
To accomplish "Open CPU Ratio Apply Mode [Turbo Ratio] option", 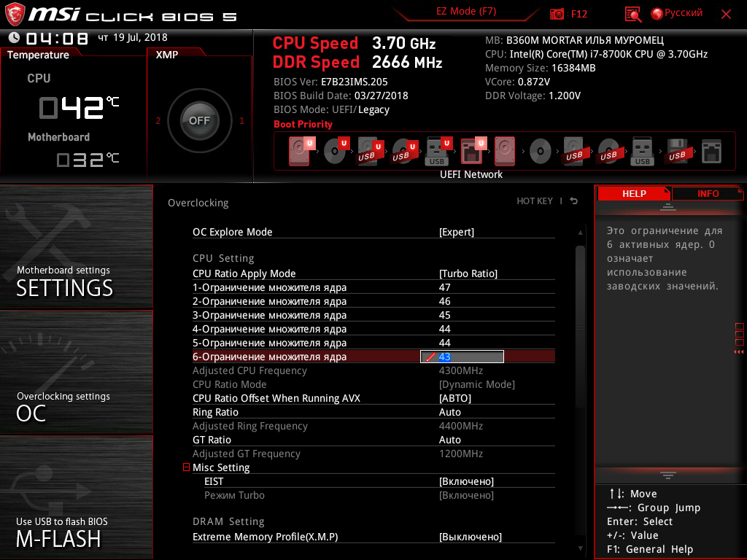I will click(x=468, y=273).
